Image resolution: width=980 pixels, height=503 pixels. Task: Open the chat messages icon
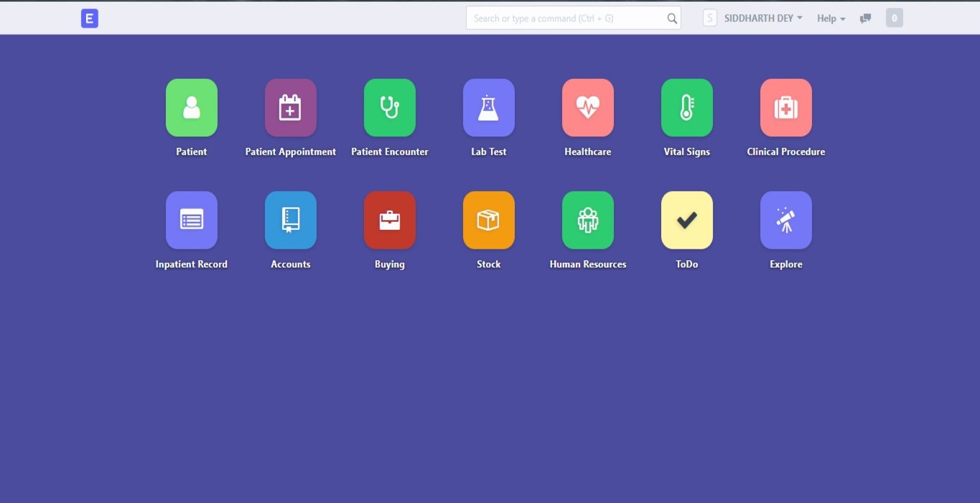[x=865, y=19]
